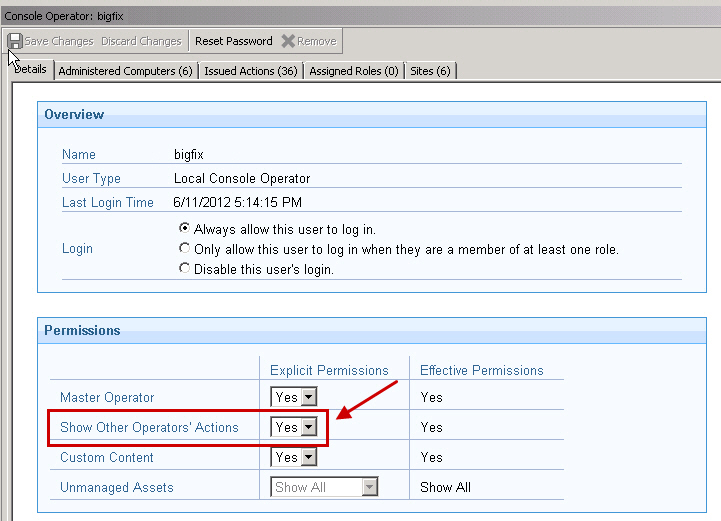
Task: Click the Overview section header
Action: (x=74, y=114)
